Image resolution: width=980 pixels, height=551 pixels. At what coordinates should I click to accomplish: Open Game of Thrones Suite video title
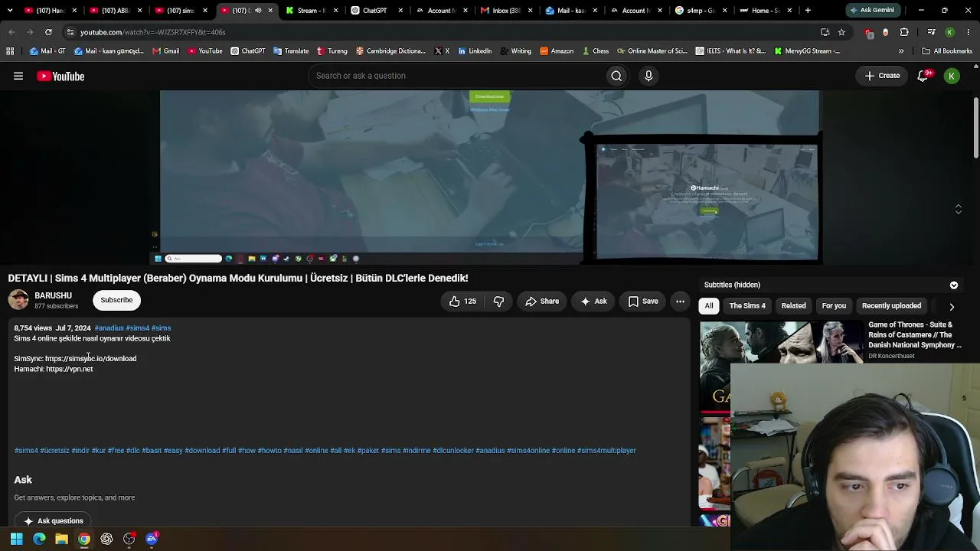(915, 334)
